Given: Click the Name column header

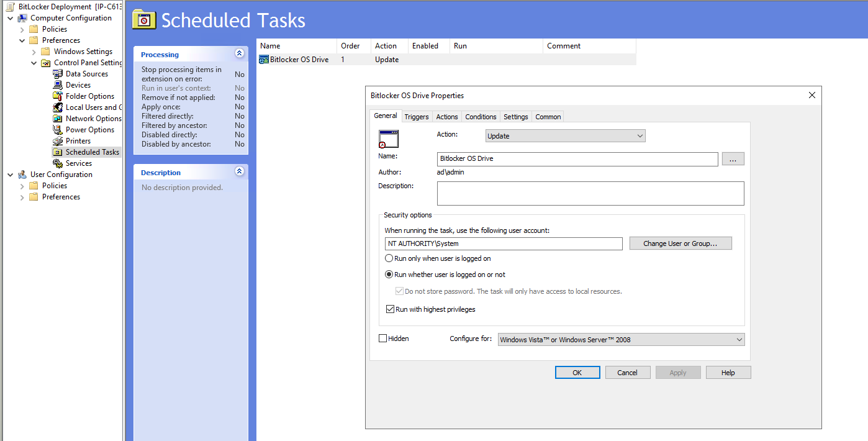Looking at the screenshot, I should click(297, 46).
